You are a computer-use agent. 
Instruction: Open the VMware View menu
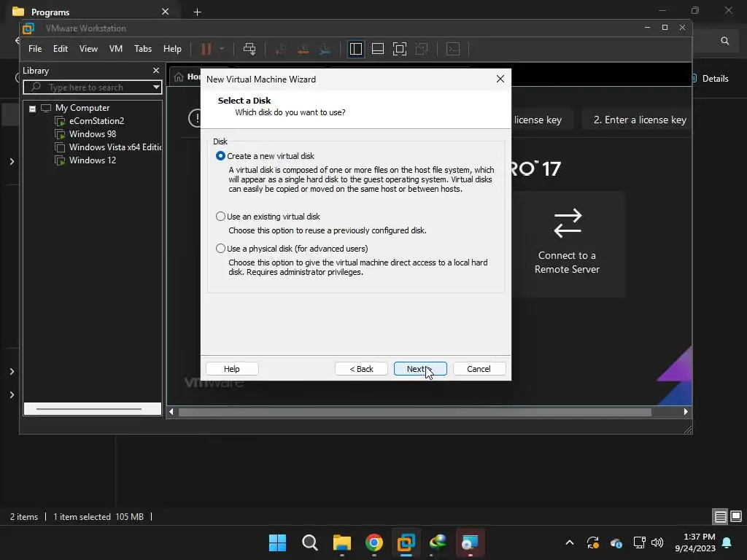[x=88, y=49]
